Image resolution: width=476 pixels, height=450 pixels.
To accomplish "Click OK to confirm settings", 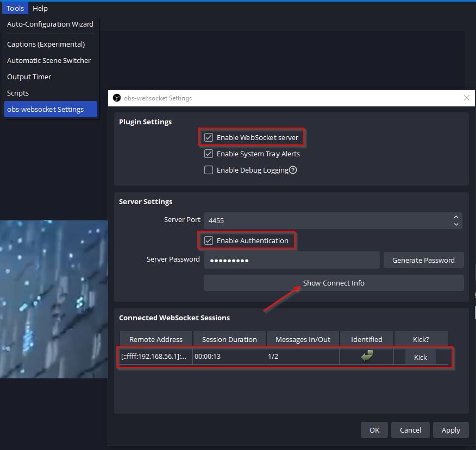I will [x=374, y=430].
